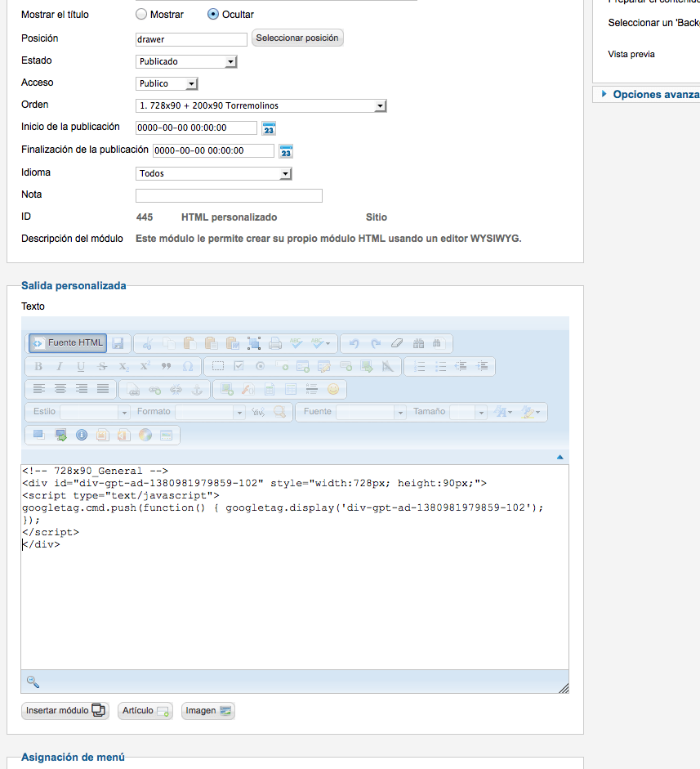700x769 pixels.
Task: Click the Finalización de la publicación date field
Action: (214, 151)
